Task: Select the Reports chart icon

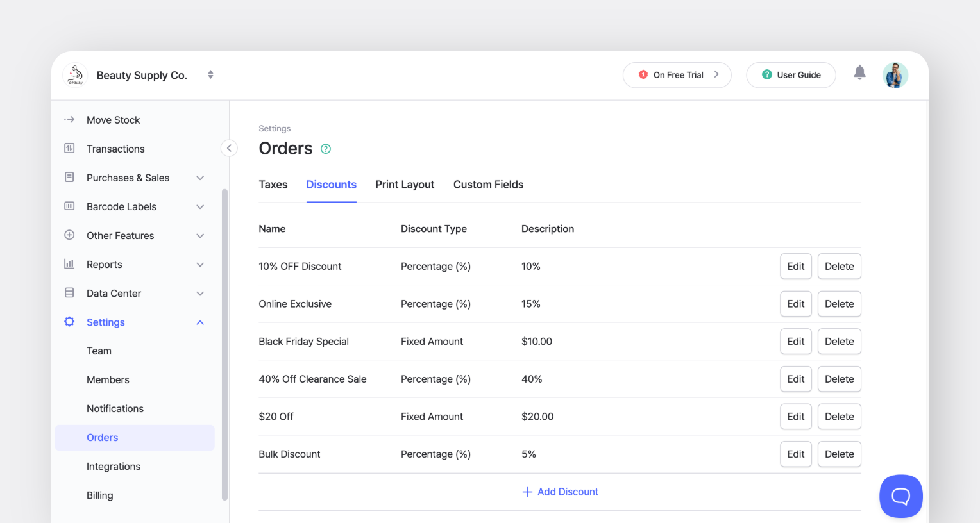Action: [x=69, y=264]
